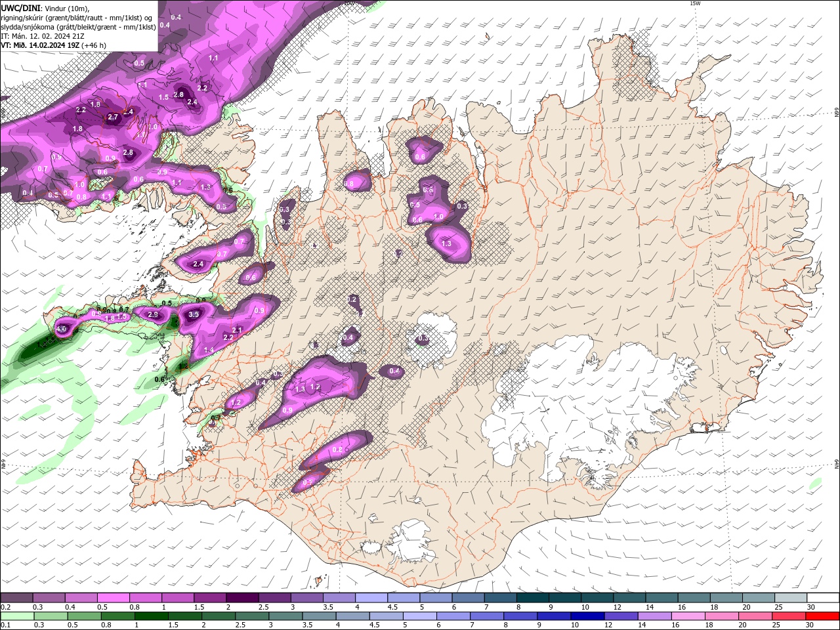Click the hot pink swatch in lower legend

pos(755,616)
